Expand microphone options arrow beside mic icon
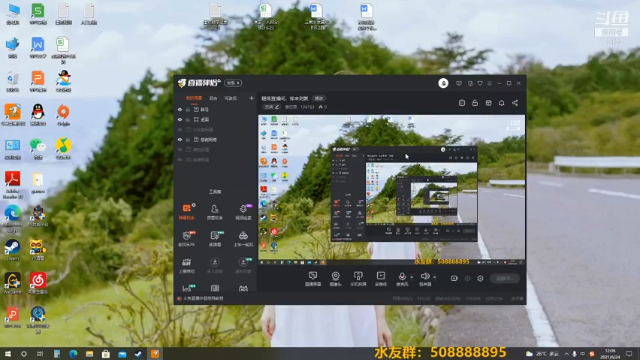The height and width of the screenshot is (360, 640). coord(411,277)
